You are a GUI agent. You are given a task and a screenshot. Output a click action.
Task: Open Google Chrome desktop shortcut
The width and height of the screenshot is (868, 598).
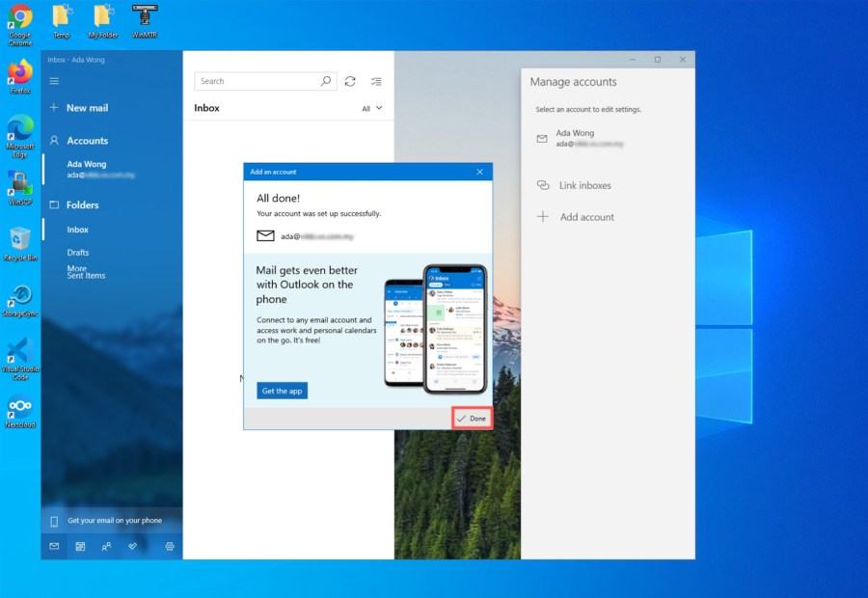click(20, 23)
